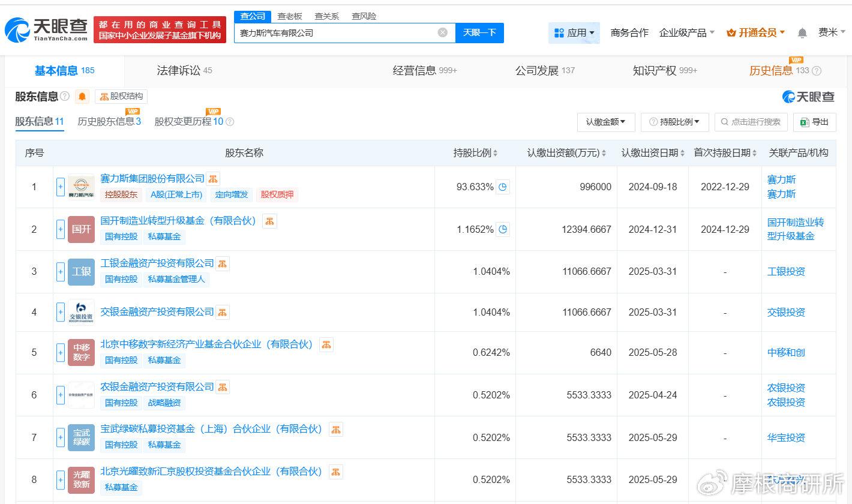Open 工银投资 related institution link

(786, 271)
